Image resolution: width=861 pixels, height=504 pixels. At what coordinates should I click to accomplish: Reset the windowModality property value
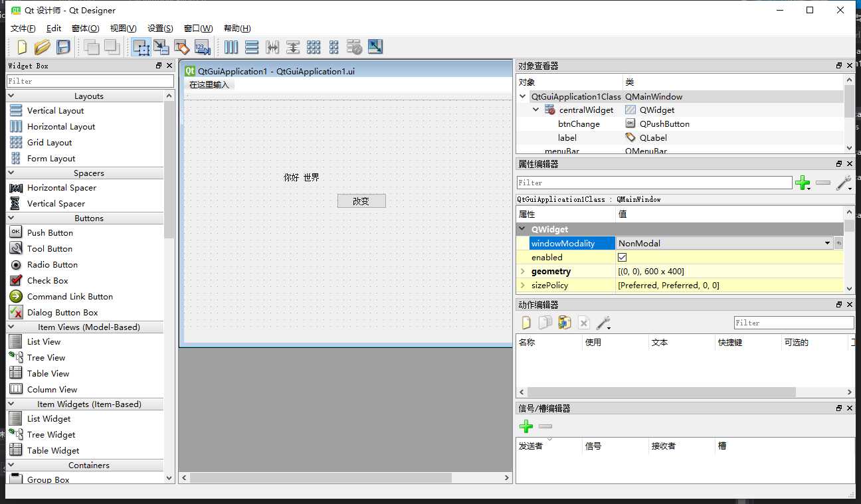click(x=838, y=243)
